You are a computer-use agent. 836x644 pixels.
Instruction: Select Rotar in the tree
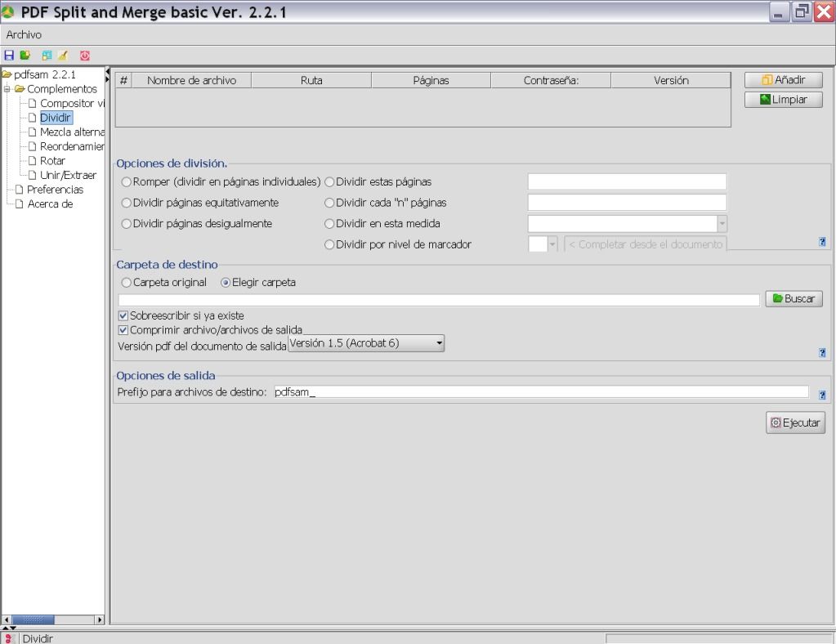click(x=53, y=161)
